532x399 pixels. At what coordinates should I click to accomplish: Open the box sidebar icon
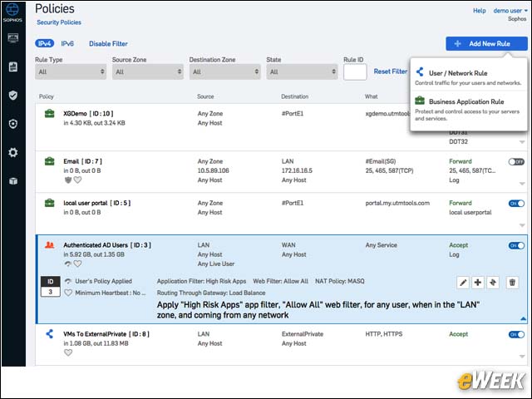(13, 181)
